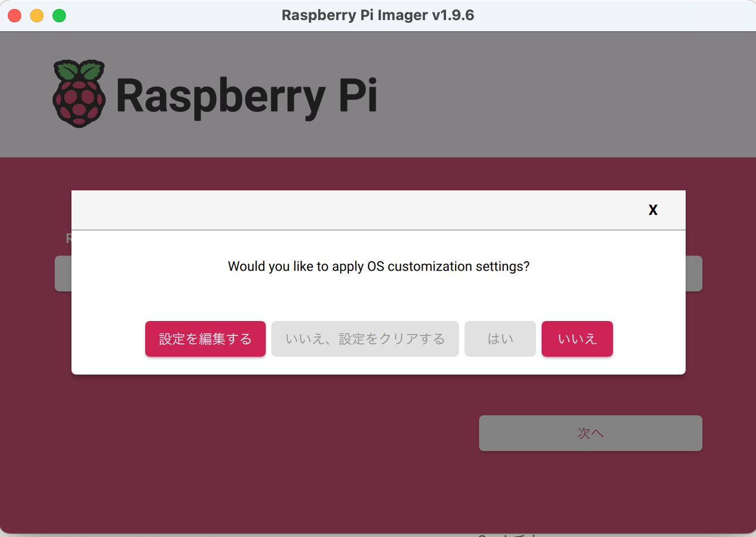Click the OS customization question text
Screen dimensions: 756x537
(379, 266)
